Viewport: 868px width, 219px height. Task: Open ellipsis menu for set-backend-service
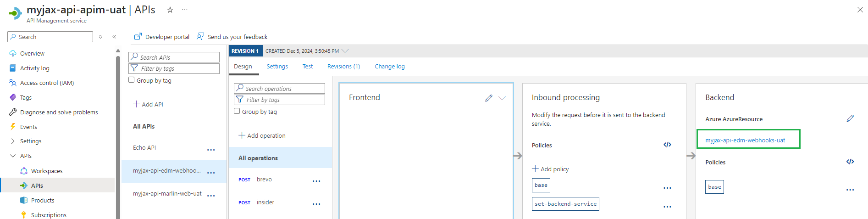[x=667, y=207]
